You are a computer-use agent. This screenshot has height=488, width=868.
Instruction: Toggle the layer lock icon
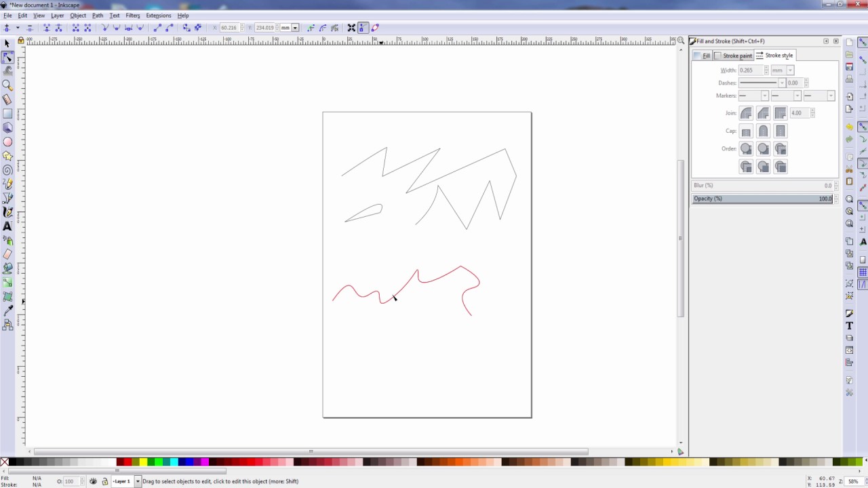coord(104,481)
